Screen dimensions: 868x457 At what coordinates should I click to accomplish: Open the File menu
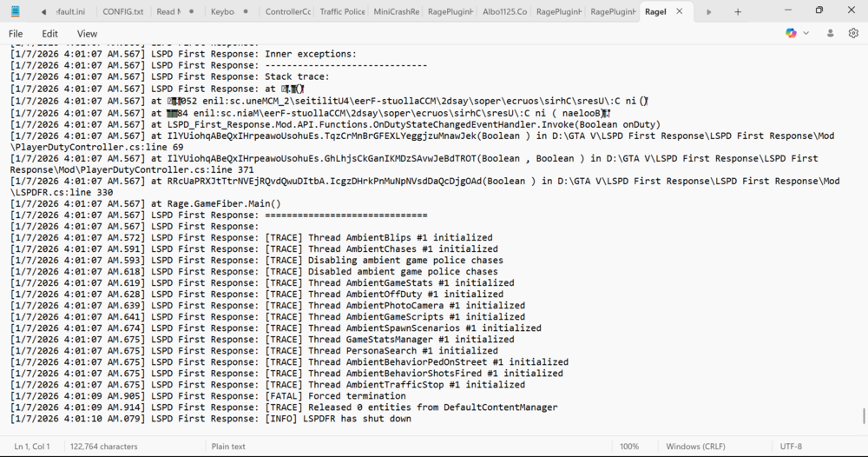point(16,34)
